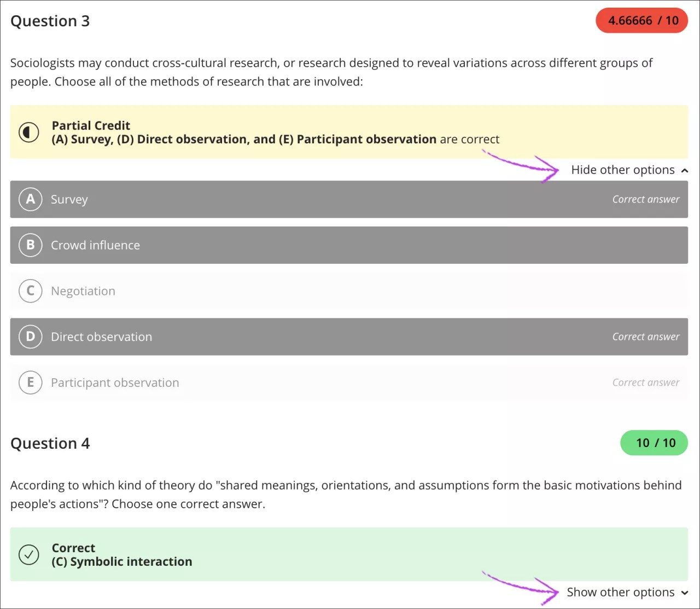Click the circled letter A icon
The width and height of the screenshot is (700, 609).
[x=30, y=199]
